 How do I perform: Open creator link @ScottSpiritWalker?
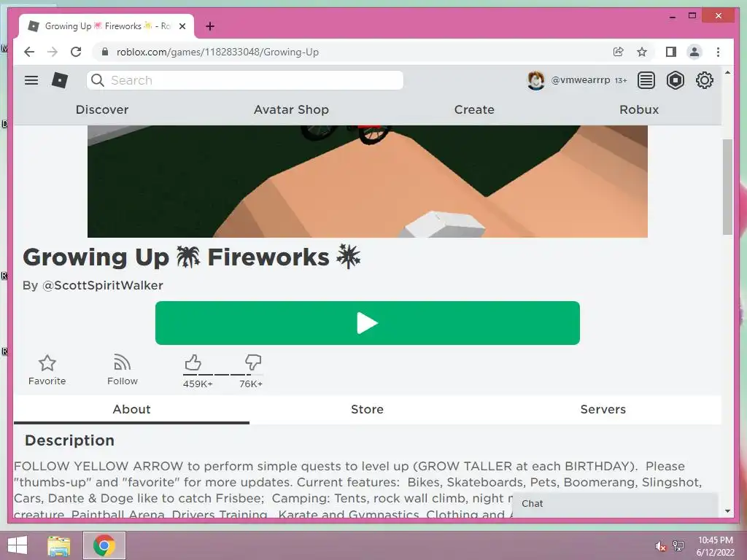point(103,285)
